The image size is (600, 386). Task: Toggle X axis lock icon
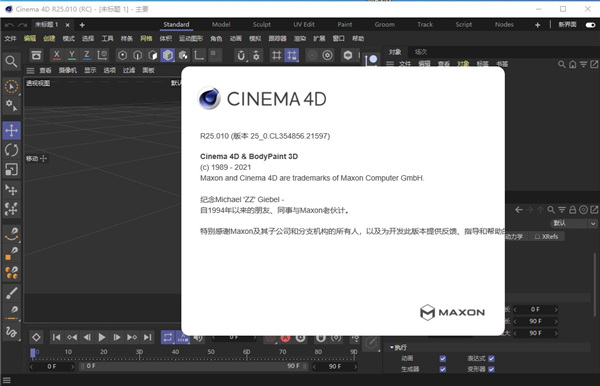pos(57,55)
